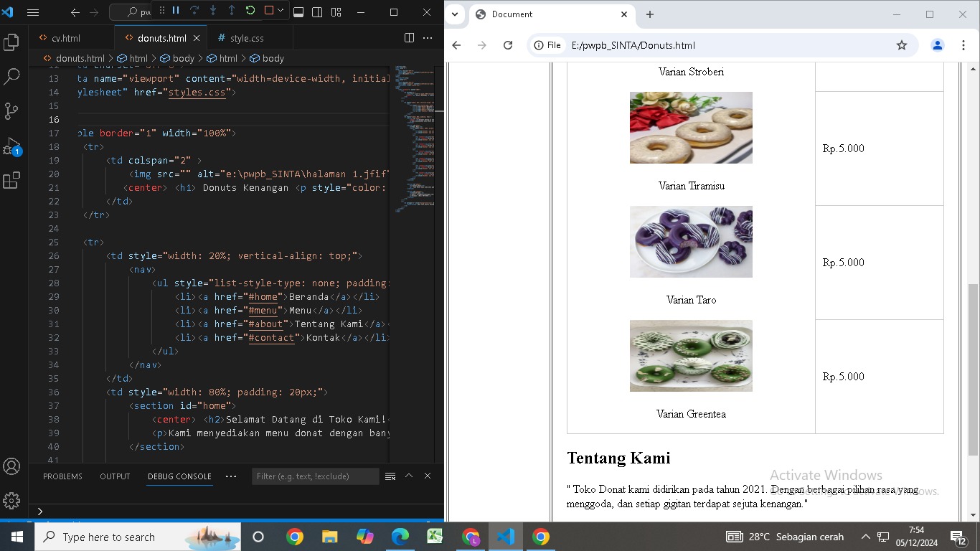This screenshot has height=551, width=980.
Task: Pause the debug session
Action: point(176,10)
